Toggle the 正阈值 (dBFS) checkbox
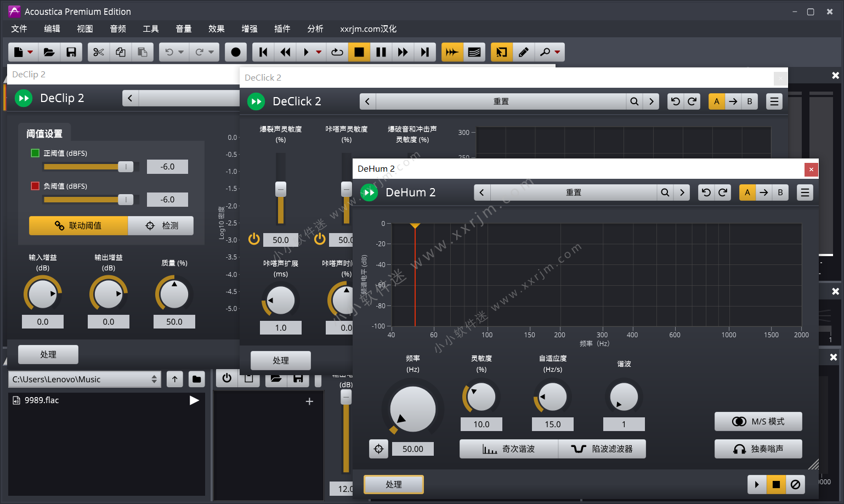 coord(35,153)
